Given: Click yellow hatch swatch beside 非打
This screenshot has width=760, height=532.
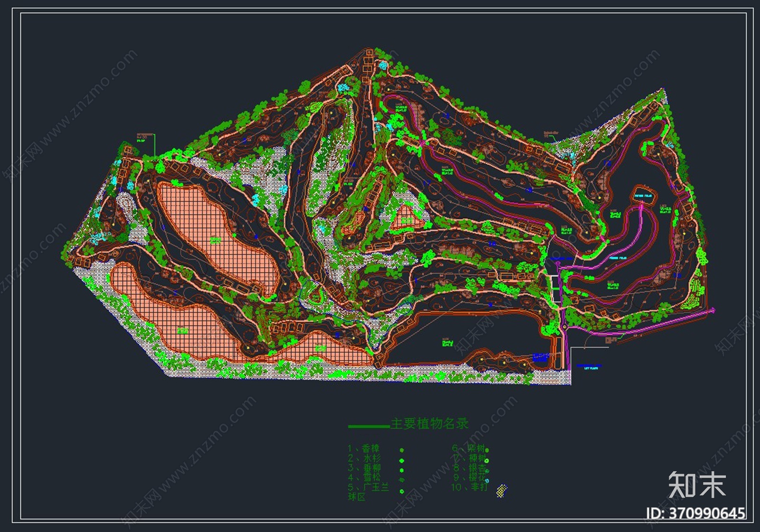Looking at the screenshot, I should [x=502, y=490].
